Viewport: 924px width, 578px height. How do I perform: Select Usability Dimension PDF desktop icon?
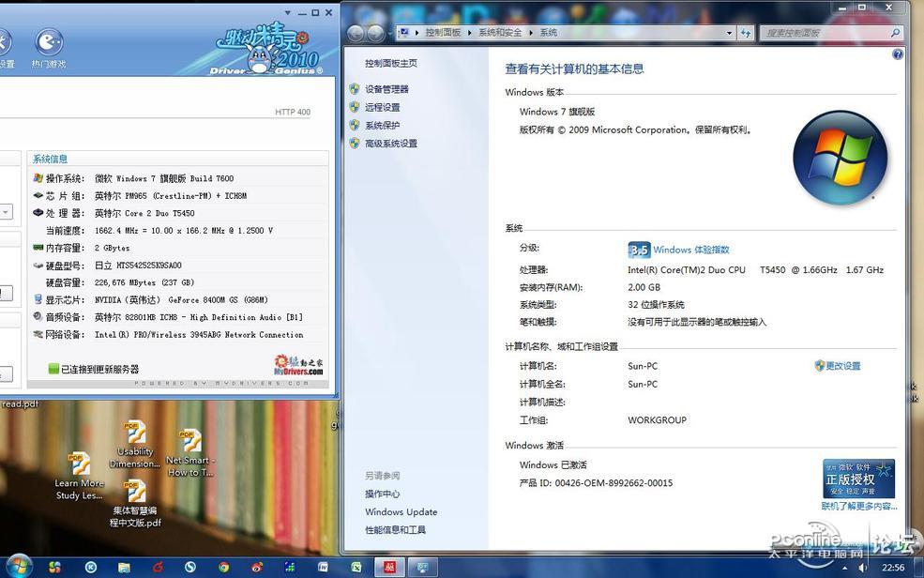tap(135, 445)
